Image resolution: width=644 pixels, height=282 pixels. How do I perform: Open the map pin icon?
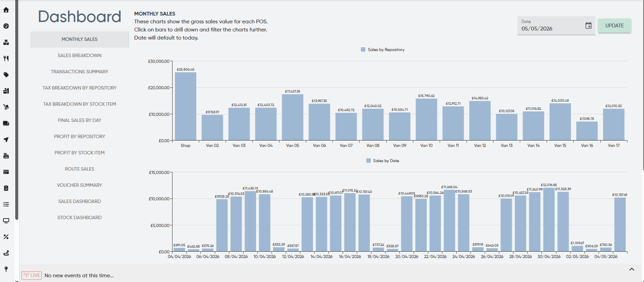(6, 269)
